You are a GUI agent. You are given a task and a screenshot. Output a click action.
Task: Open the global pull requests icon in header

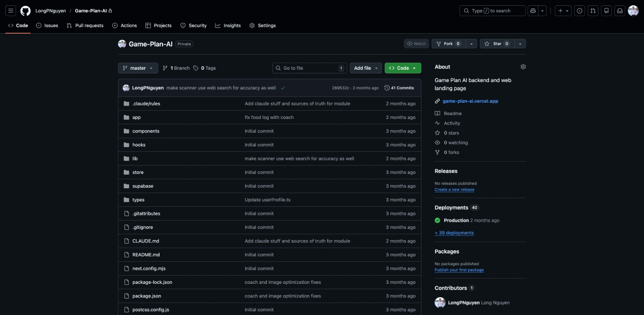tap(593, 11)
